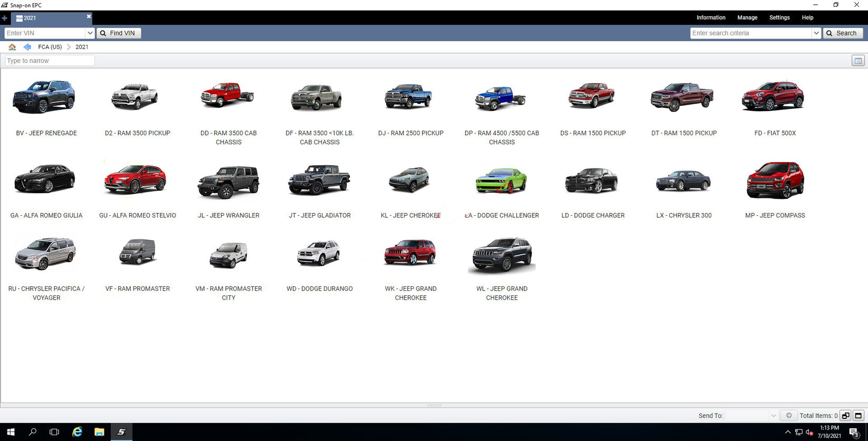This screenshot has height=441, width=868.
Task: Open a new tab with plus icon
Action: point(5,18)
